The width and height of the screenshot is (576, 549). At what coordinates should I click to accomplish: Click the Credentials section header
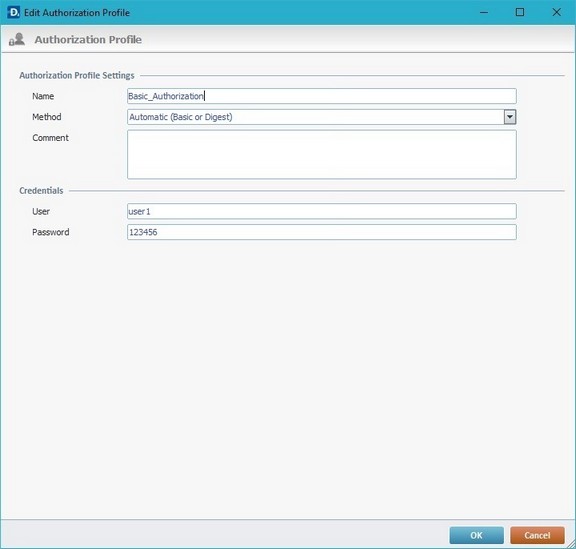(x=41, y=191)
